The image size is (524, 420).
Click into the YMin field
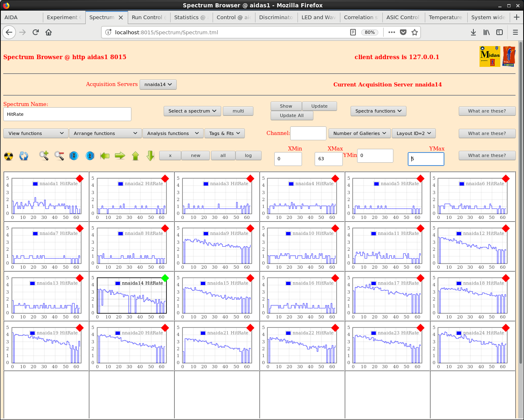375,156
